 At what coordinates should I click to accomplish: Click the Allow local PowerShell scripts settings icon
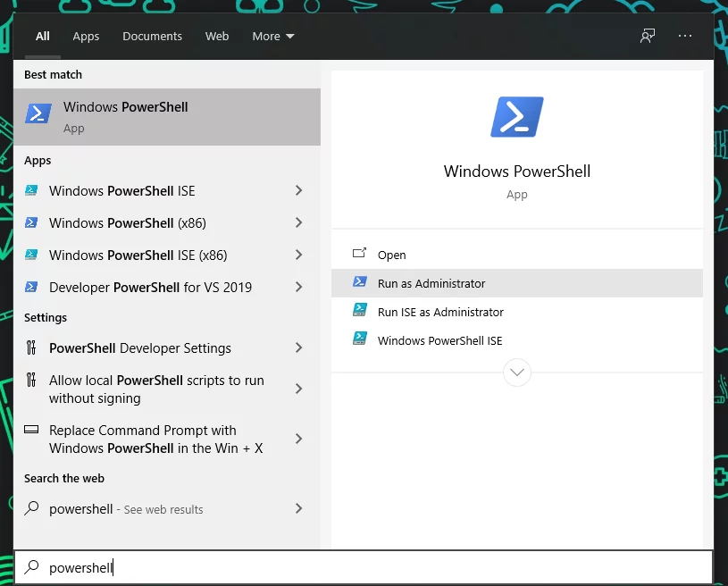(31, 380)
